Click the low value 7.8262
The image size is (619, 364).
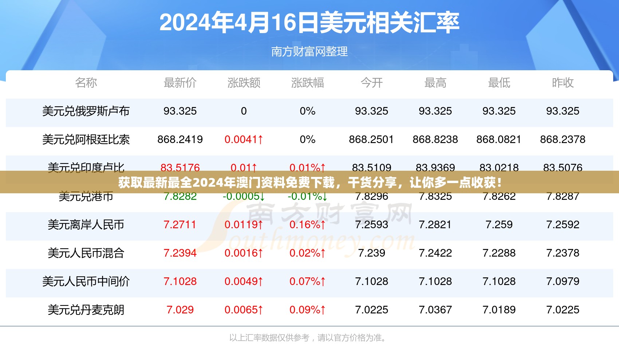499,197
